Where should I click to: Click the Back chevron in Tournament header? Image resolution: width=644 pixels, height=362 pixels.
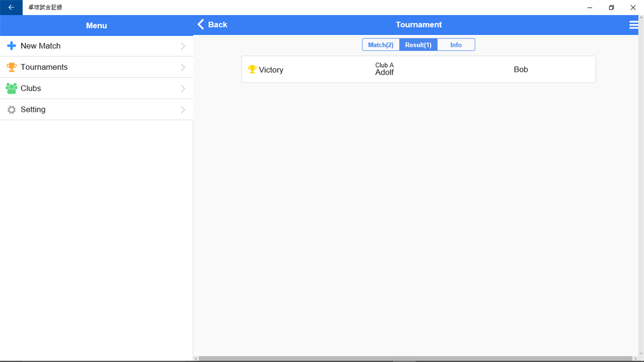[201, 25]
